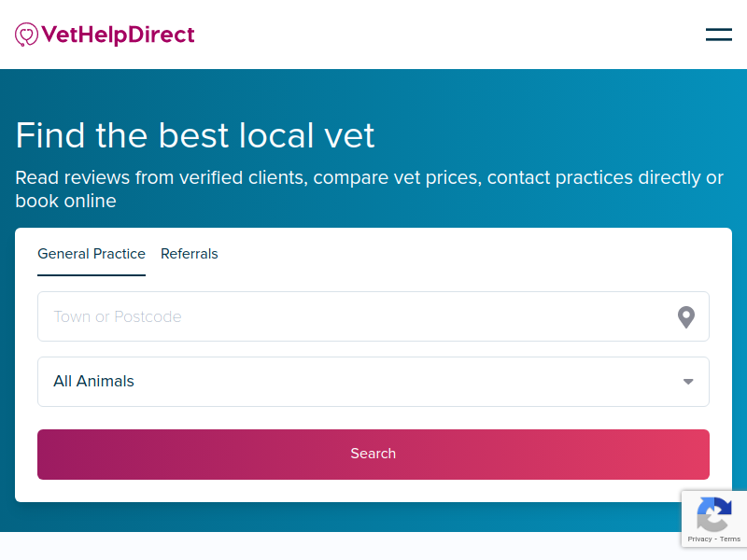Open the hamburger navigation menu

pyautogui.click(x=718, y=35)
